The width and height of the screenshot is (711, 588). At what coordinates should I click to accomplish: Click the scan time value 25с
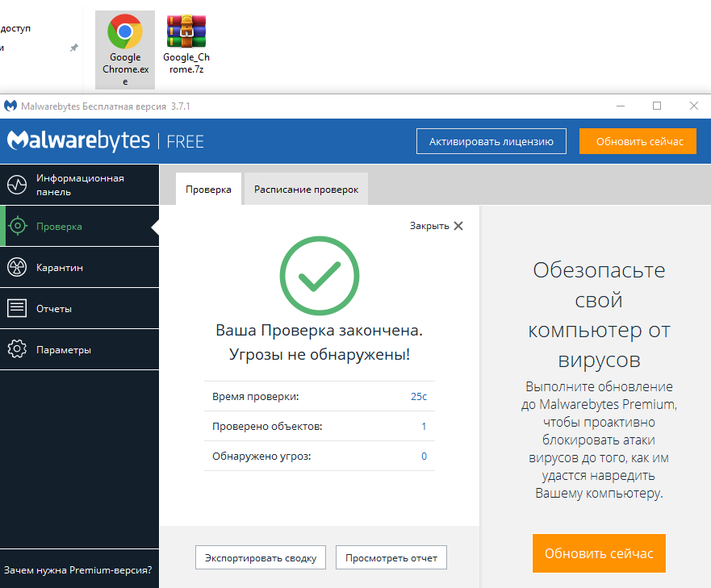tap(419, 397)
